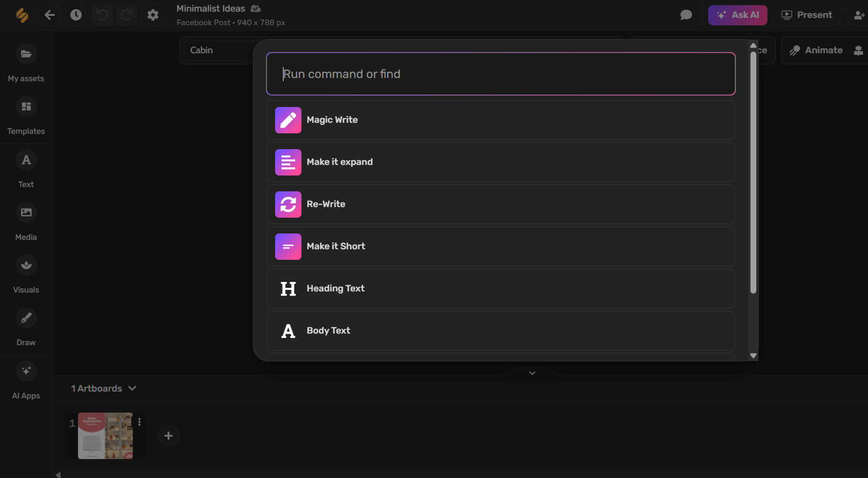Open artboard 1 three-dot options menu
The image size is (868, 478).
click(x=139, y=422)
